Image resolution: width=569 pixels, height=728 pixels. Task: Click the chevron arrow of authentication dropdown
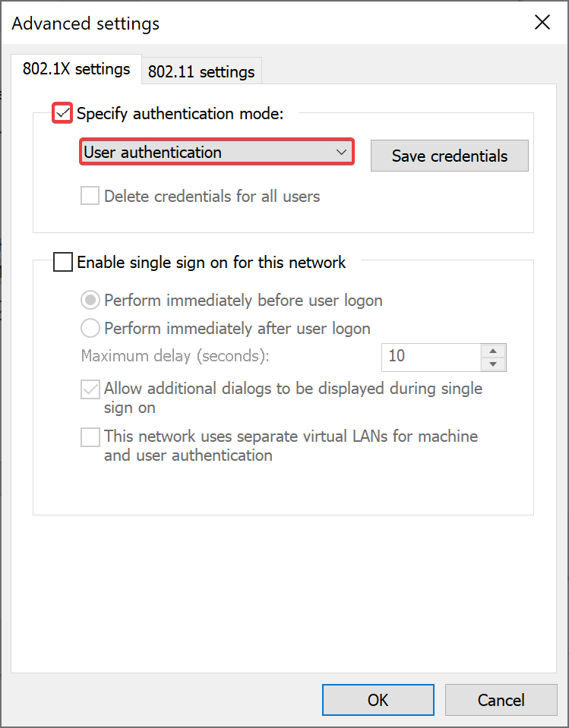[341, 152]
